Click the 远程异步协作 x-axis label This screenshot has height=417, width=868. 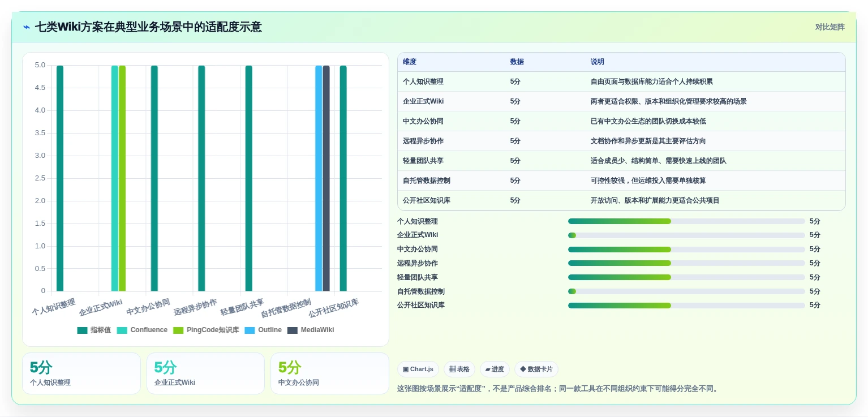click(x=195, y=307)
